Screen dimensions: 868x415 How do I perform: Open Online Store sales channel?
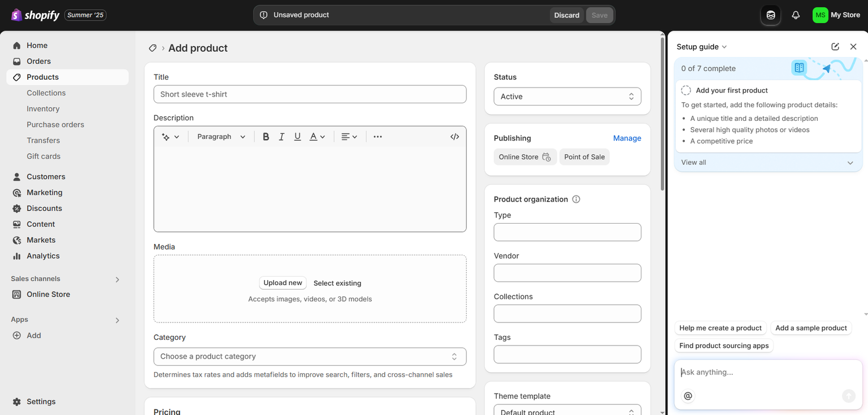click(67, 294)
